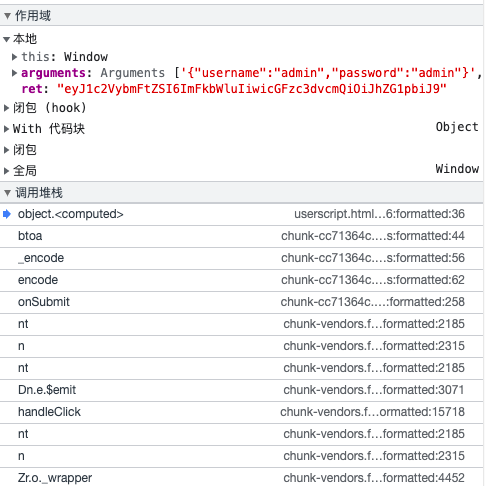
Task: Select the ret value string
Action: (x=252, y=89)
